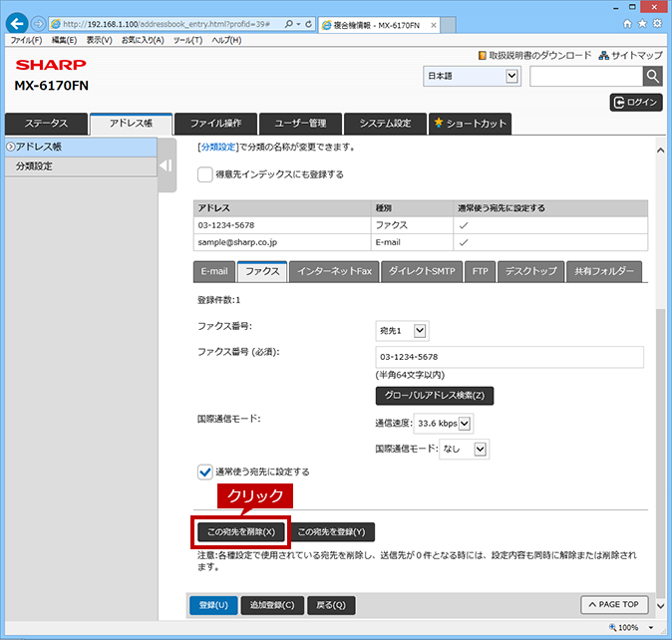Click the browser forward arrow button
The image size is (672, 640).
coord(39,24)
